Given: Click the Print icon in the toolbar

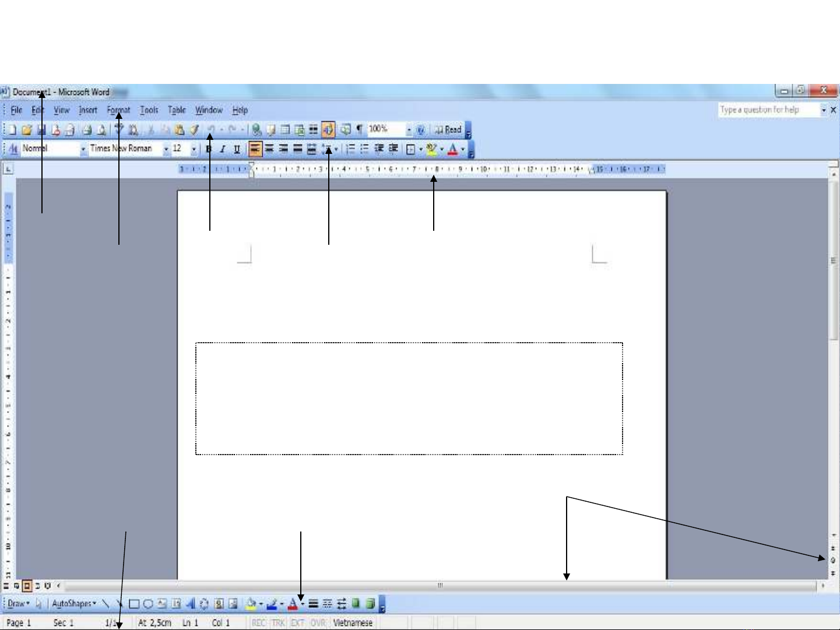Looking at the screenshot, I should click(87, 130).
